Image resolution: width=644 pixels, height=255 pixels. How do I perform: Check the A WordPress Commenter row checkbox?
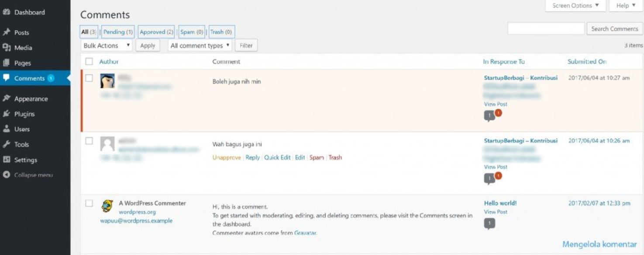89,203
